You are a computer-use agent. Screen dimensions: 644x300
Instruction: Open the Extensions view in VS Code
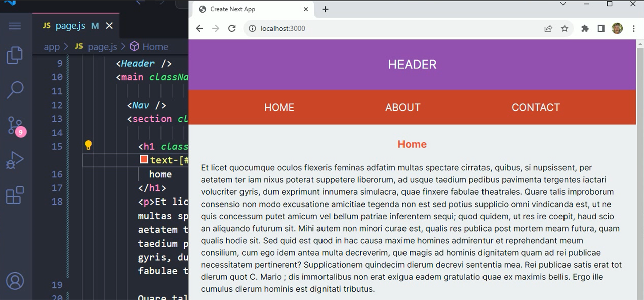(x=15, y=195)
